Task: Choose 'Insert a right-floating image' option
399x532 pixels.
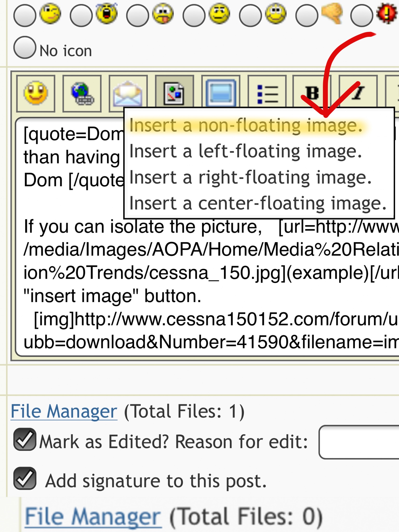Action: click(250, 177)
